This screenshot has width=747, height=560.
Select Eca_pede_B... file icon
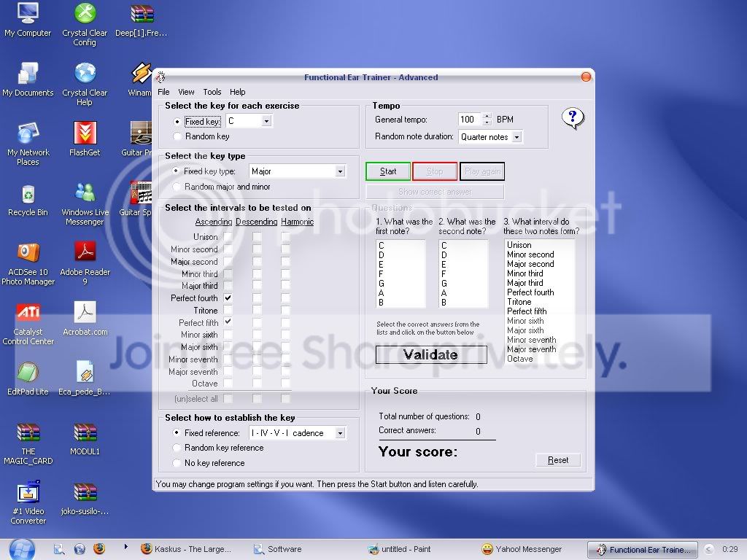tap(85, 379)
